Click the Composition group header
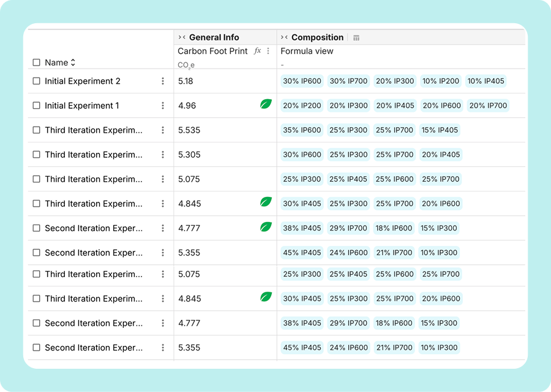The height and width of the screenshot is (392, 551). coord(317,37)
